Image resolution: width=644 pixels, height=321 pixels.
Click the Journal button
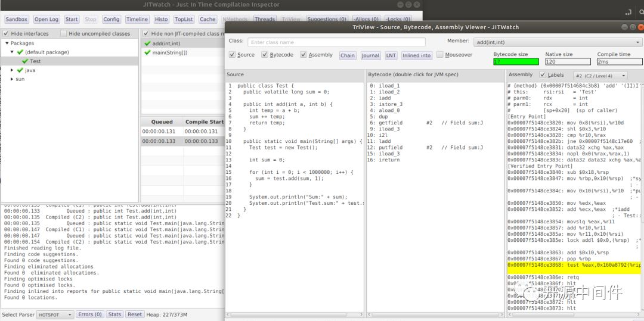point(370,55)
